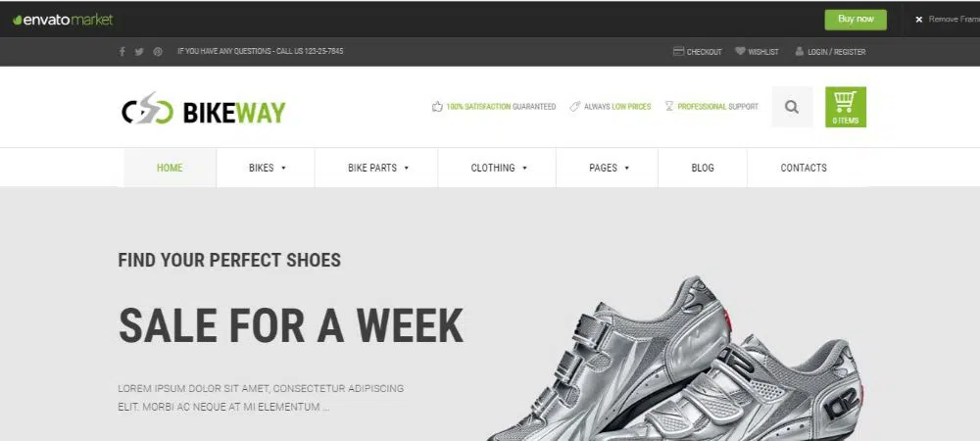980x441 pixels.
Task: Close the Envato frame with X
Action: point(919,20)
